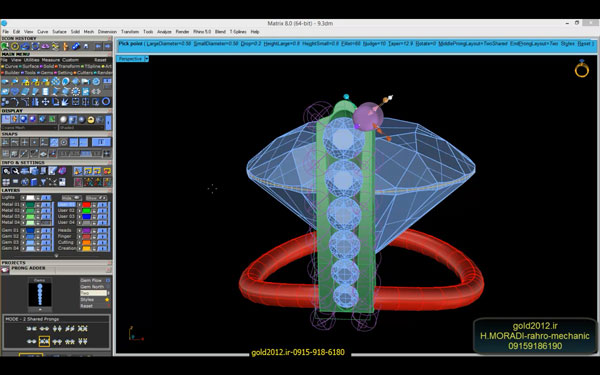Select the four-arrow move tool icon
This screenshot has height=375, width=600.
tap(46, 101)
